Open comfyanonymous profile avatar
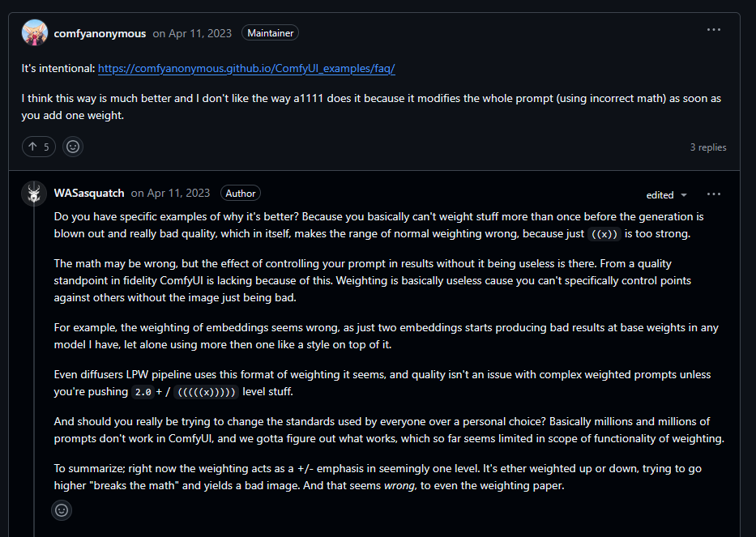The height and width of the screenshot is (537, 756). pos(35,32)
